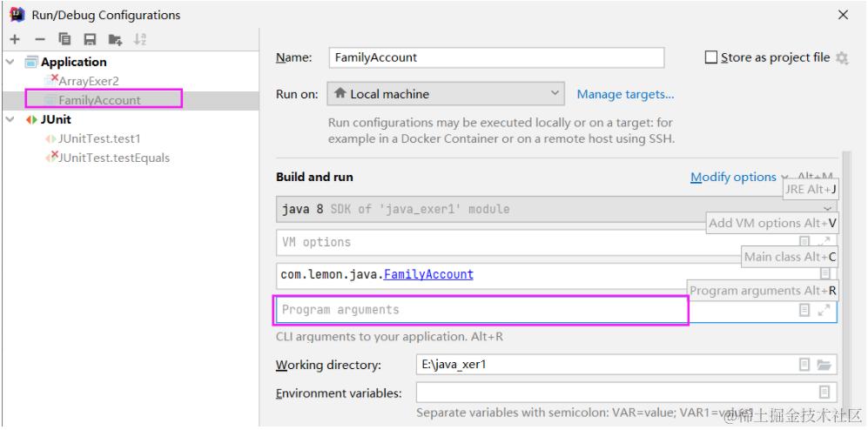
Task: Click the Manage targets link
Action: click(x=625, y=94)
